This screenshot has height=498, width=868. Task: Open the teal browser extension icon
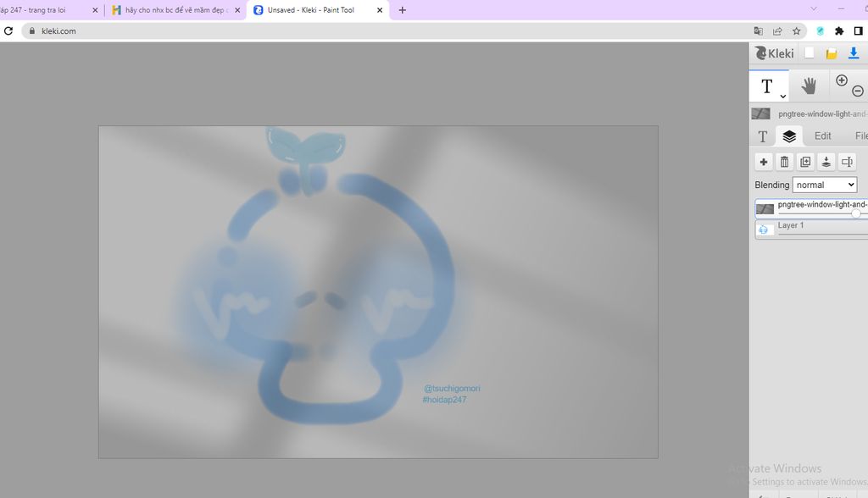[x=821, y=31]
